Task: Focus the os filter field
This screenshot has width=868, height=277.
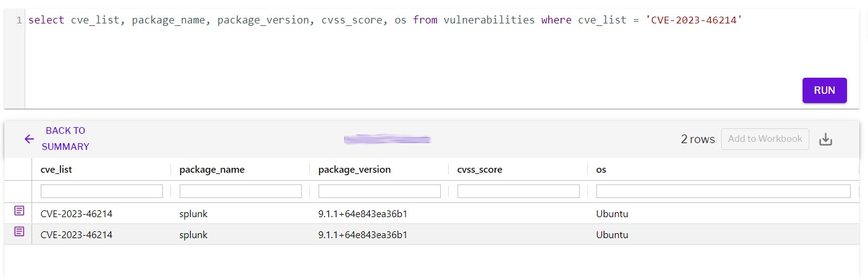Action: [723, 191]
